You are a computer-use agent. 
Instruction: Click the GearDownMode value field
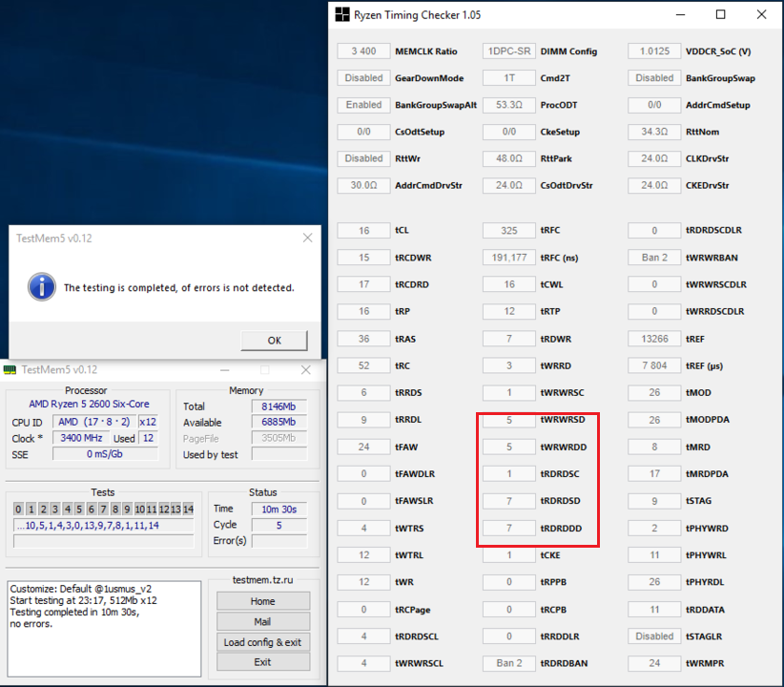[363, 78]
